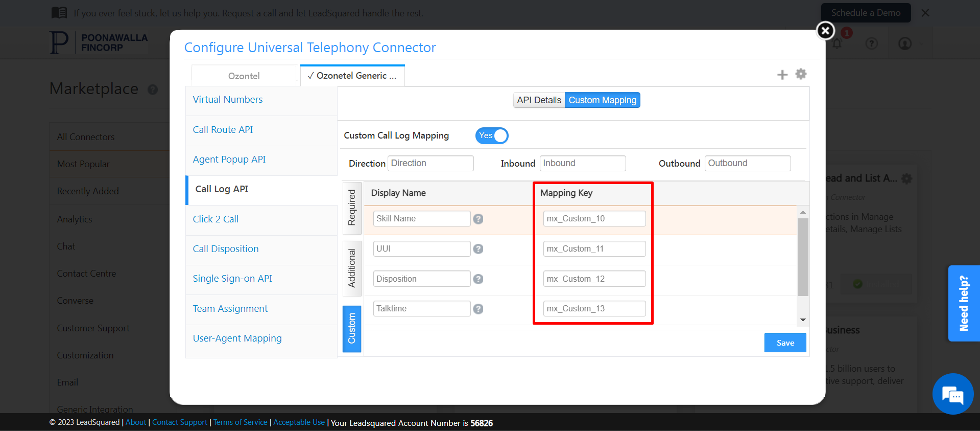Image resolution: width=980 pixels, height=431 pixels.
Task: Open Click 2 Call section
Action: click(x=261, y=220)
